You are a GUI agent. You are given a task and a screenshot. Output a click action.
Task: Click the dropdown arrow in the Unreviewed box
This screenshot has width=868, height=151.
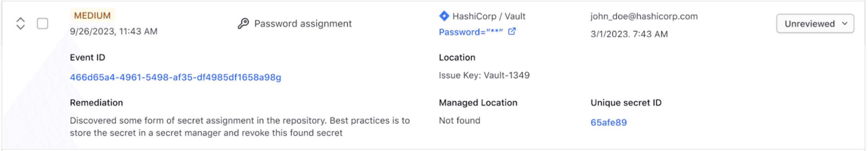pos(845,24)
